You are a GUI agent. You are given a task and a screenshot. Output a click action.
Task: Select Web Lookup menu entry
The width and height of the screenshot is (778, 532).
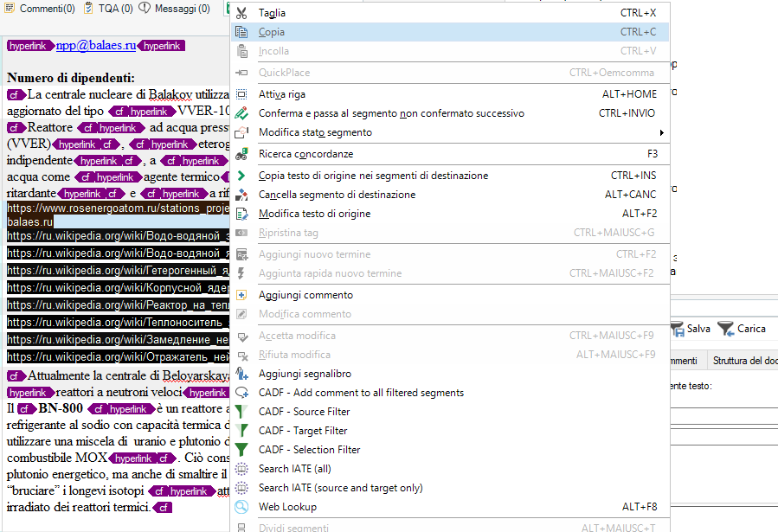[450, 507]
